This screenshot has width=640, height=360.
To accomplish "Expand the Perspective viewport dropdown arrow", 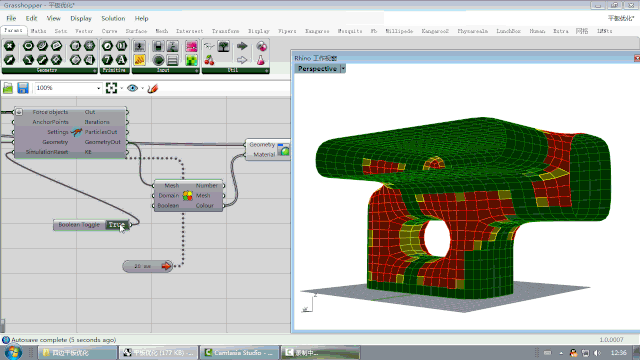I will [x=343, y=69].
